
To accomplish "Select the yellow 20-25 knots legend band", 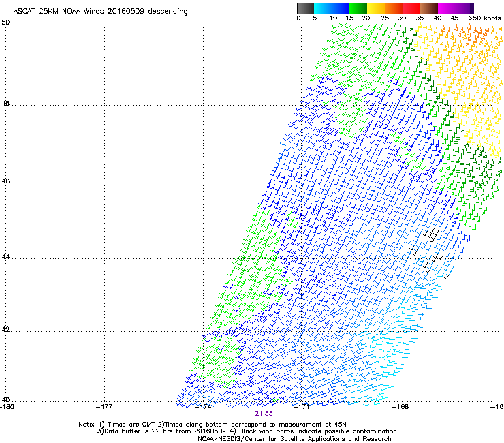I will [376, 8].
